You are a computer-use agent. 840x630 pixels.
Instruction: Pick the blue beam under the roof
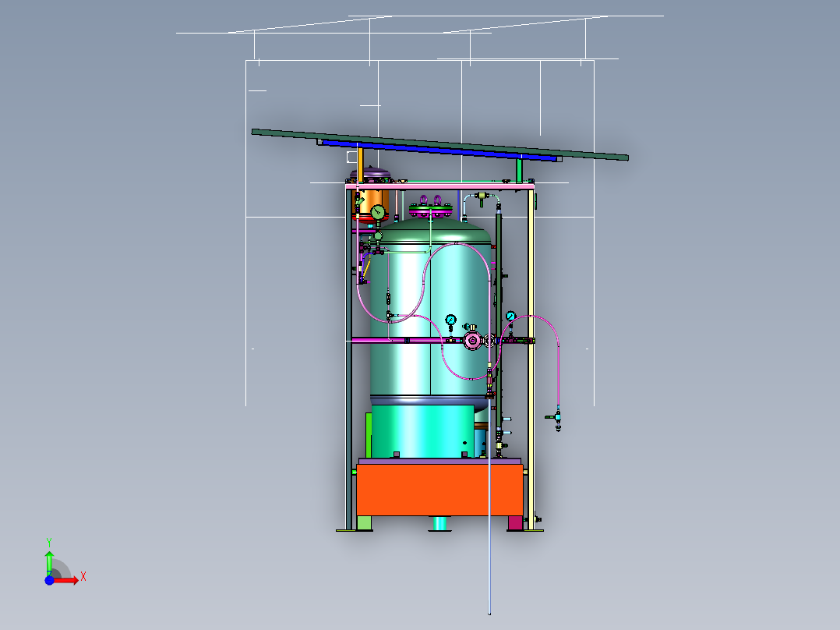click(439, 149)
